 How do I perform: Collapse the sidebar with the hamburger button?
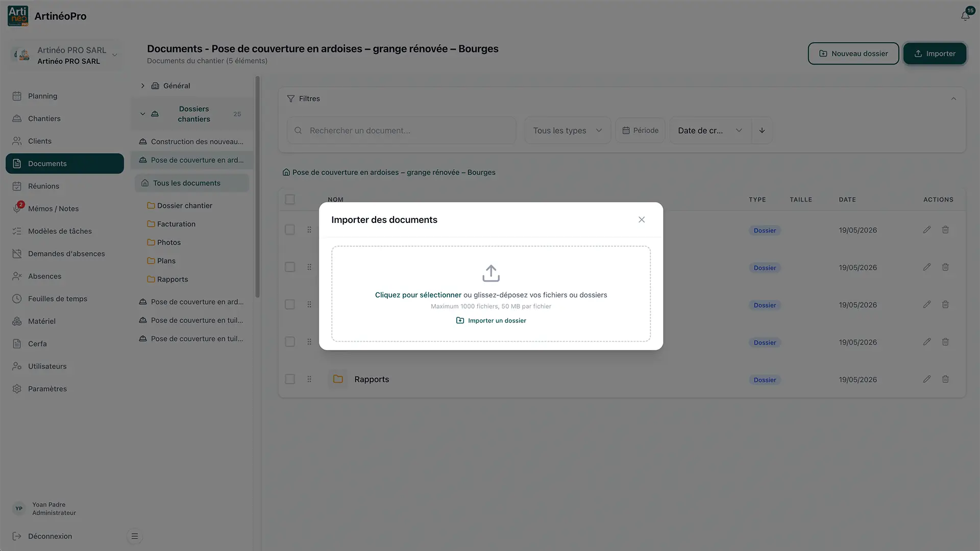pyautogui.click(x=135, y=536)
